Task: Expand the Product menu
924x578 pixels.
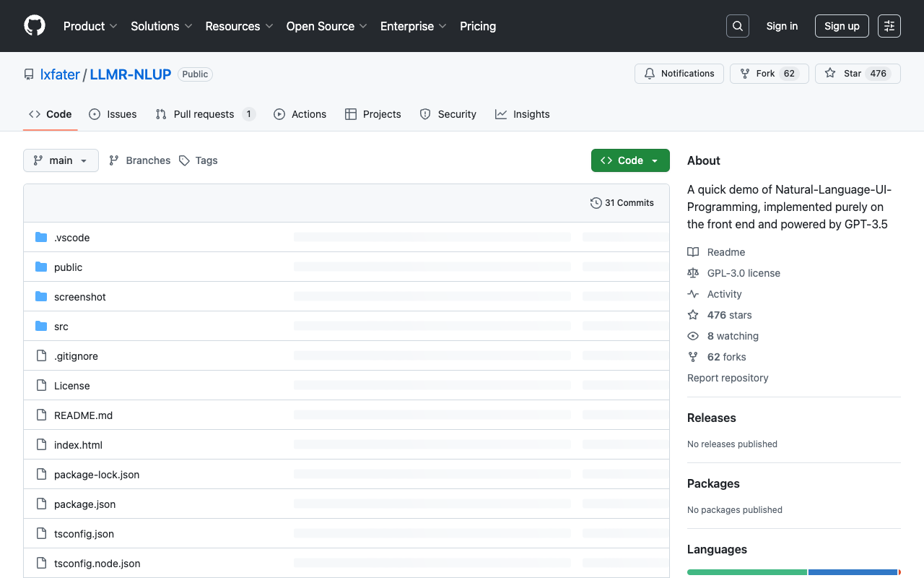Action: (90, 26)
